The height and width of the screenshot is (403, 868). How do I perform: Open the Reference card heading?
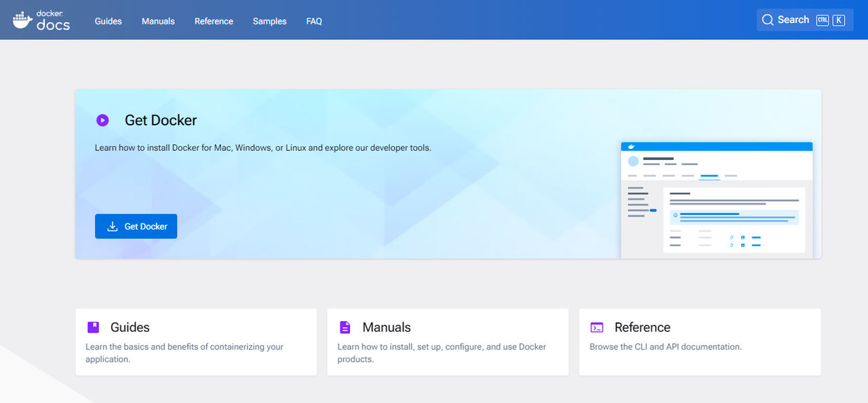click(x=642, y=327)
